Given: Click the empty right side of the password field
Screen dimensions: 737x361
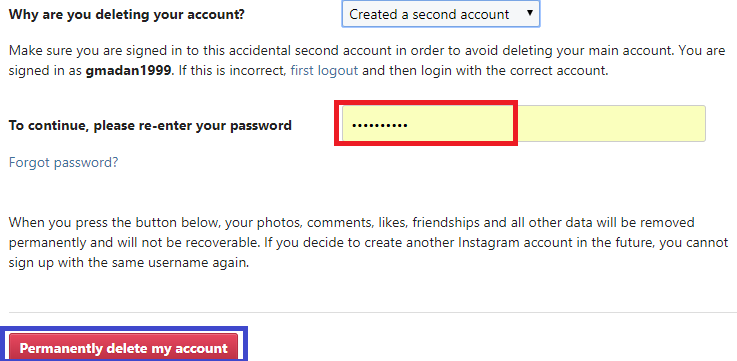Looking at the screenshot, I should [611, 124].
